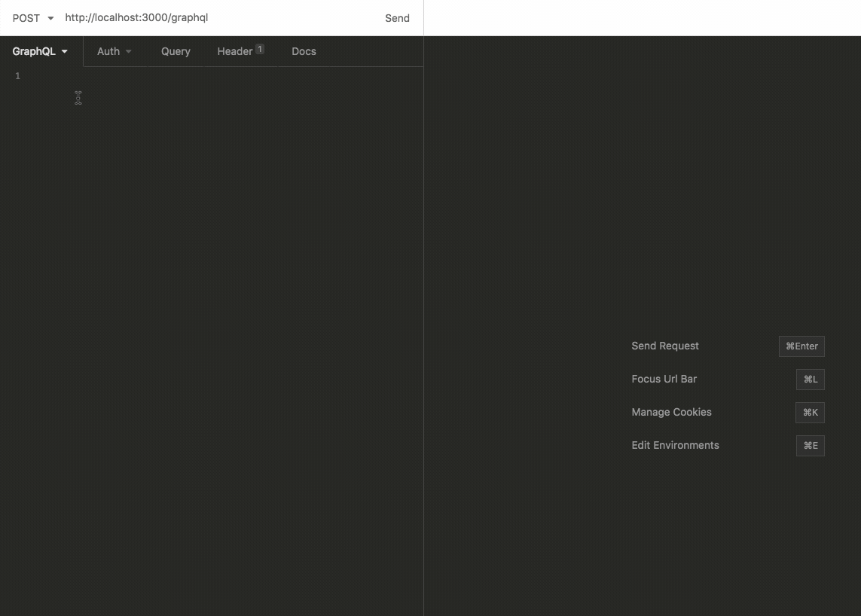Open the Docs tab
Image resolution: width=861 pixels, height=616 pixels.
pyautogui.click(x=304, y=51)
